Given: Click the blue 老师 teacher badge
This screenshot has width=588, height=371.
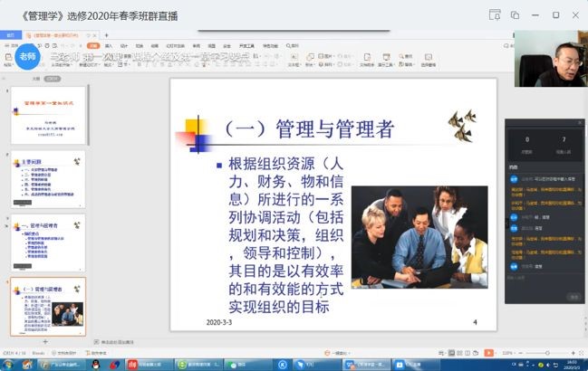Looking at the screenshot, I should click(x=28, y=56).
